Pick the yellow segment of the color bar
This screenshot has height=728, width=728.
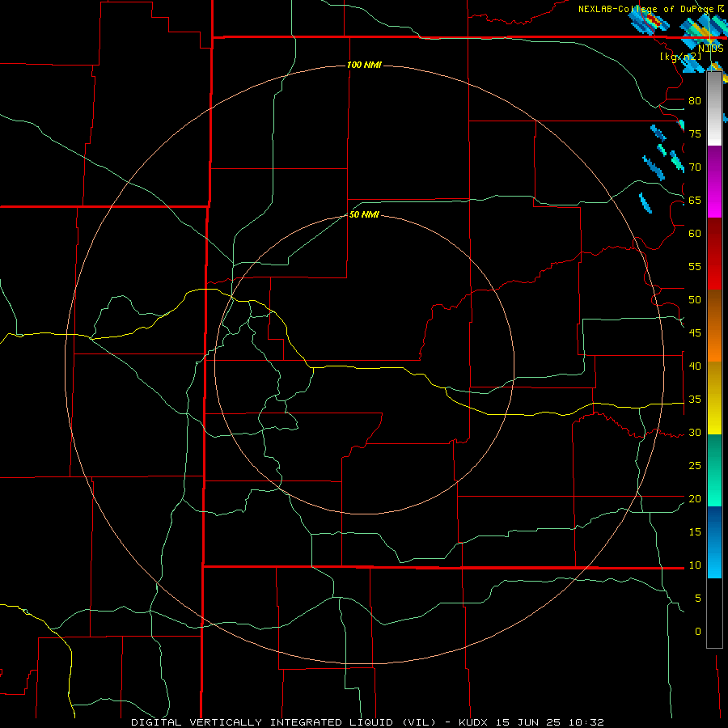tap(714, 398)
